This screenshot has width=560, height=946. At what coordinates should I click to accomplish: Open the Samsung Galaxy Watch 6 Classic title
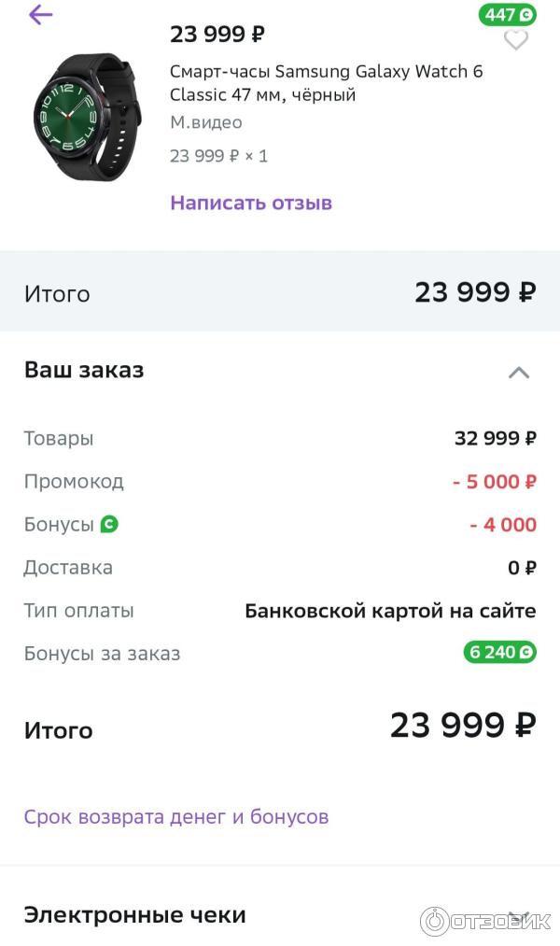point(326,83)
